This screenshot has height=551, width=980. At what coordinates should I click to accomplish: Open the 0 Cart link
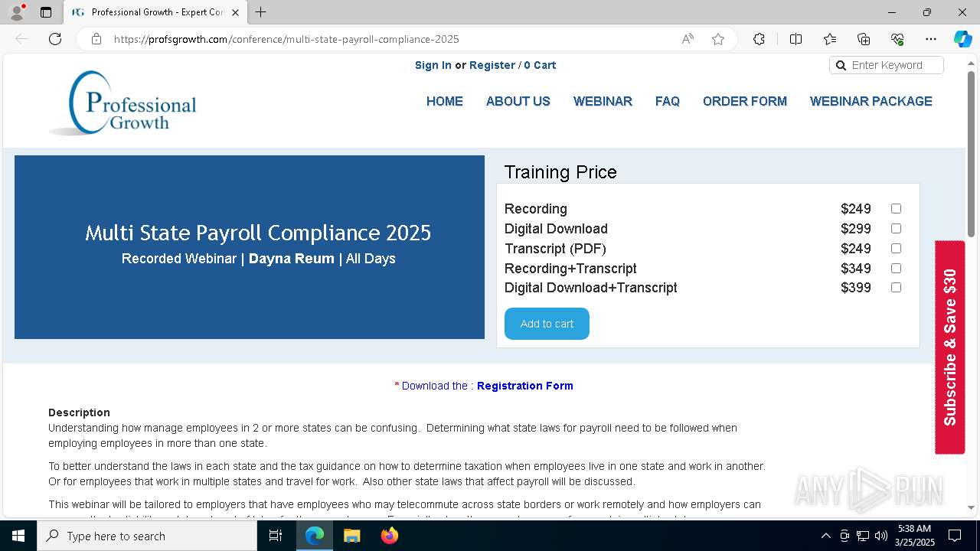tap(540, 65)
